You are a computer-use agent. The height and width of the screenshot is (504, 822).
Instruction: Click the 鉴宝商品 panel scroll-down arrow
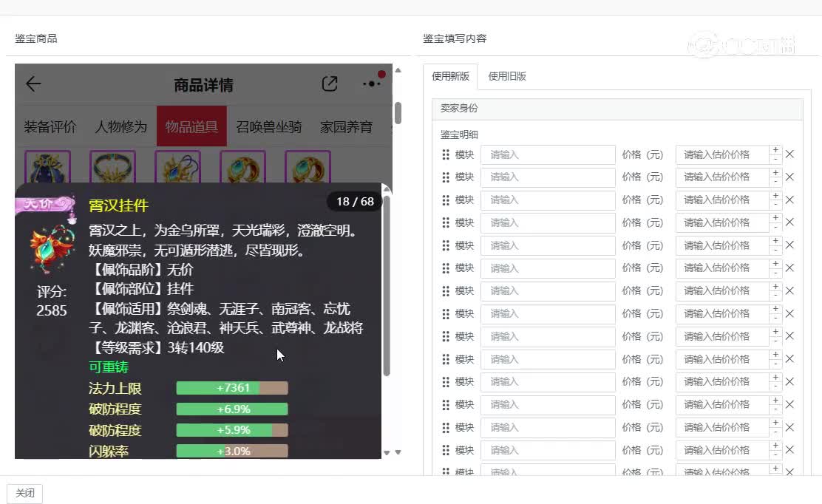(398, 452)
